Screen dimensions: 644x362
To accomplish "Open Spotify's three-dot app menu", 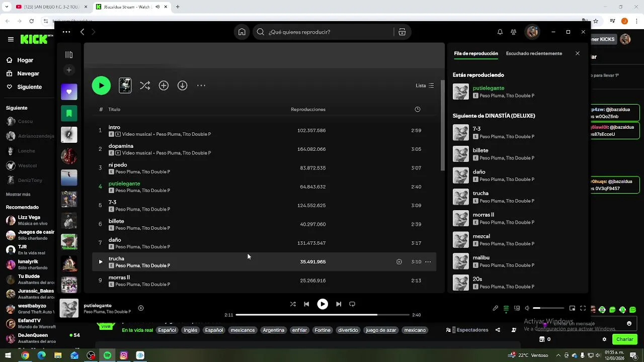I will [66, 32].
